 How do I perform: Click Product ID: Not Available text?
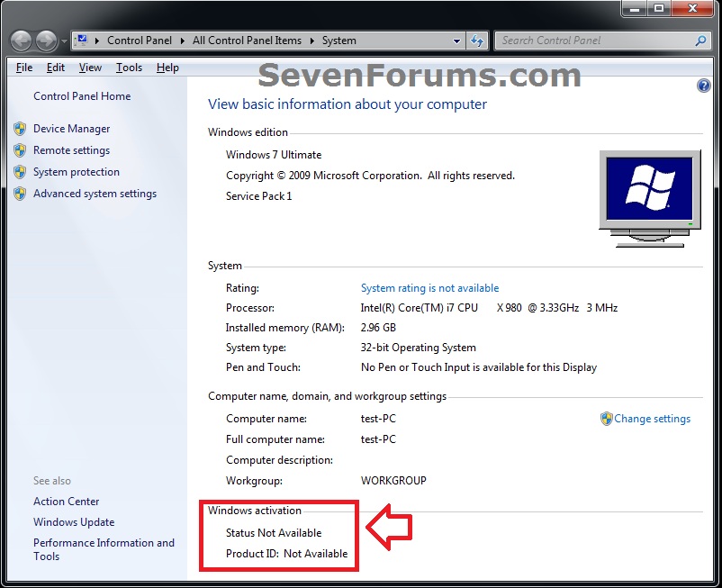(x=286, y=554)
